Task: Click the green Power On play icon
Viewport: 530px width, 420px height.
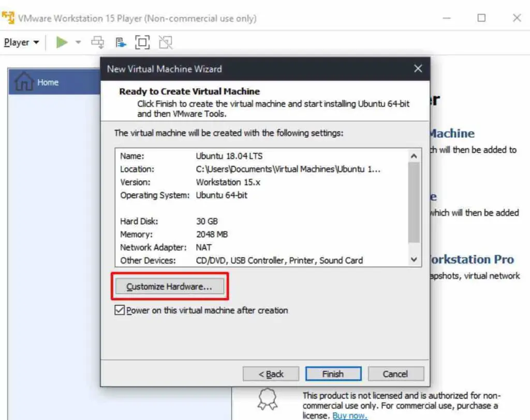Action: pos(62,42)
